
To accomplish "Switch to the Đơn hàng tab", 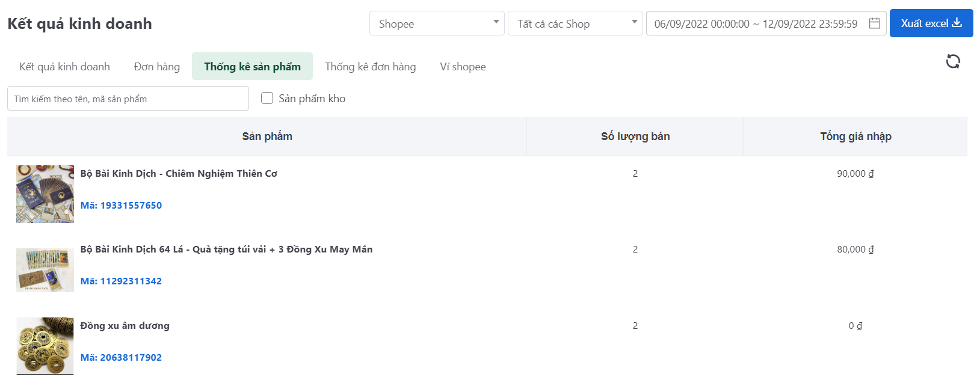I will click(156, 67).
